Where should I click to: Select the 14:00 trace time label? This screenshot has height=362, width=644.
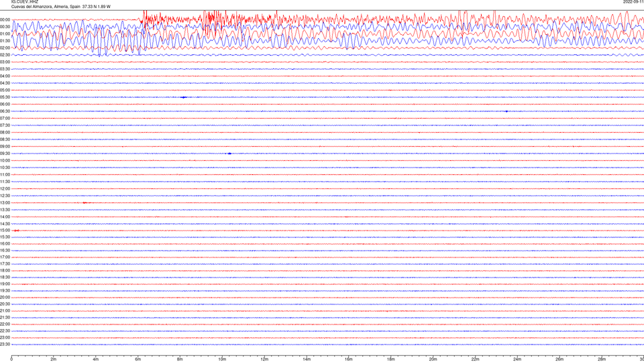pos(5,217)
